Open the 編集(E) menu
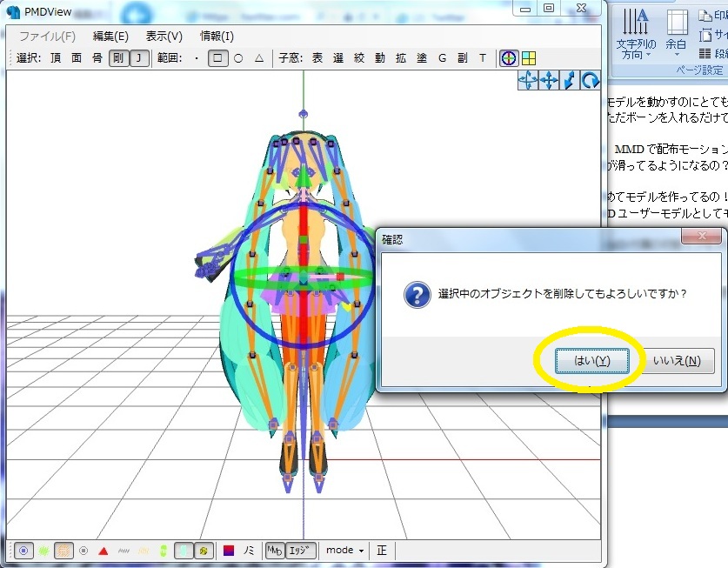The width and height of the screenshot is (728, 568). click(110, 37)
